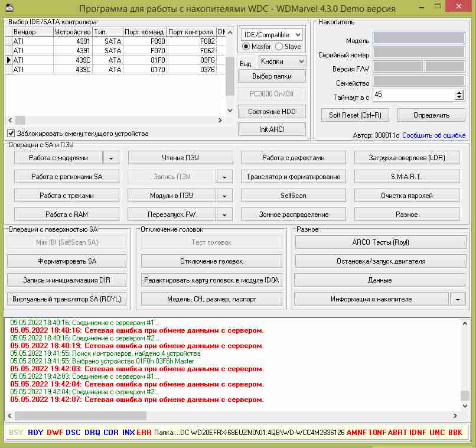The image size is (476, 448).
Task: Expand the Перезапуск FW dropdown arrow
Action: pos(224,215)
